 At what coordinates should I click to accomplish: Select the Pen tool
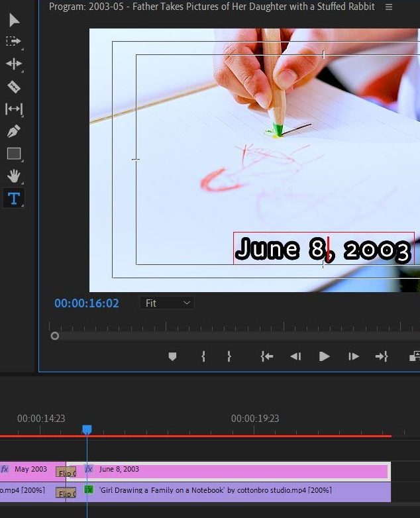tap(14, 131)
